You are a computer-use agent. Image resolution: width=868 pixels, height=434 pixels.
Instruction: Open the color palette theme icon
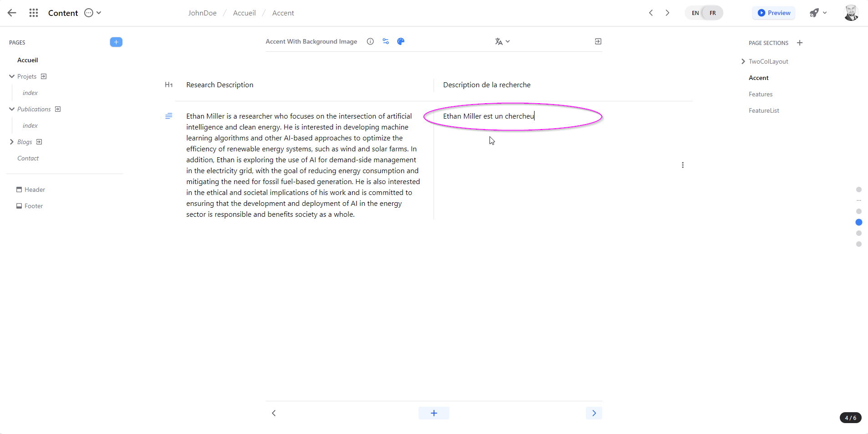click(401, 41)
